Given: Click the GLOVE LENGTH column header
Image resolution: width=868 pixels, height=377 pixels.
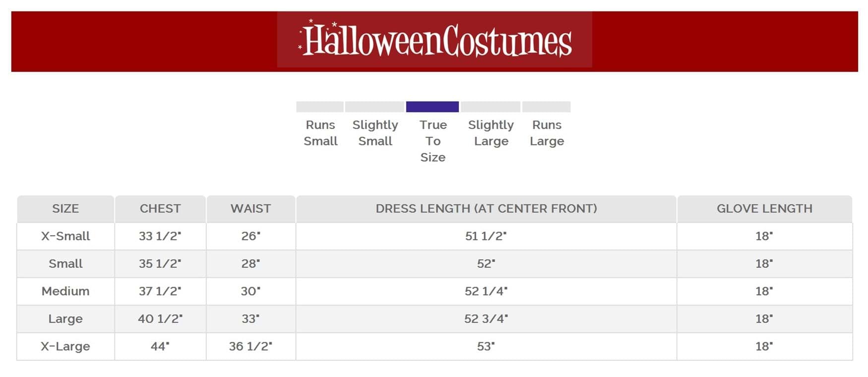Looking at the screenshot, I should 764,209.
